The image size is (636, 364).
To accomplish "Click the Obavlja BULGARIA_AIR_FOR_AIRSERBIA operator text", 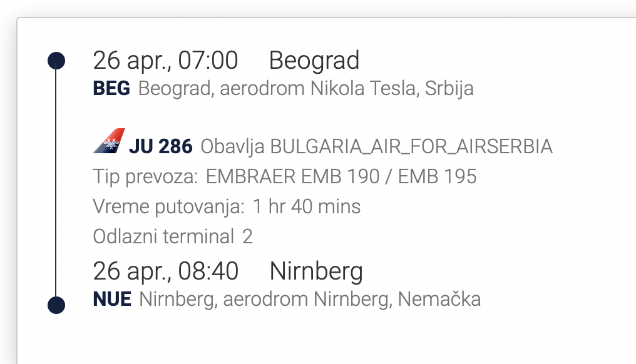I will click(x=376, y=147).
